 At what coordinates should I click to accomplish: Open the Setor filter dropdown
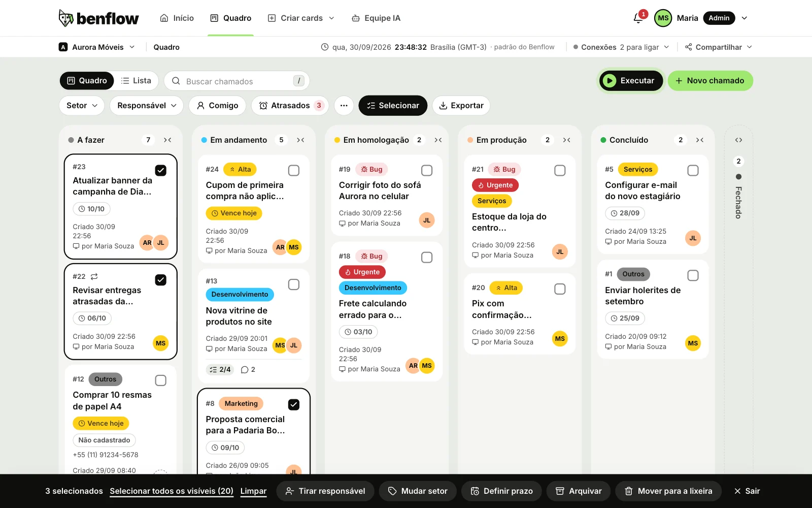coord(82,106)
